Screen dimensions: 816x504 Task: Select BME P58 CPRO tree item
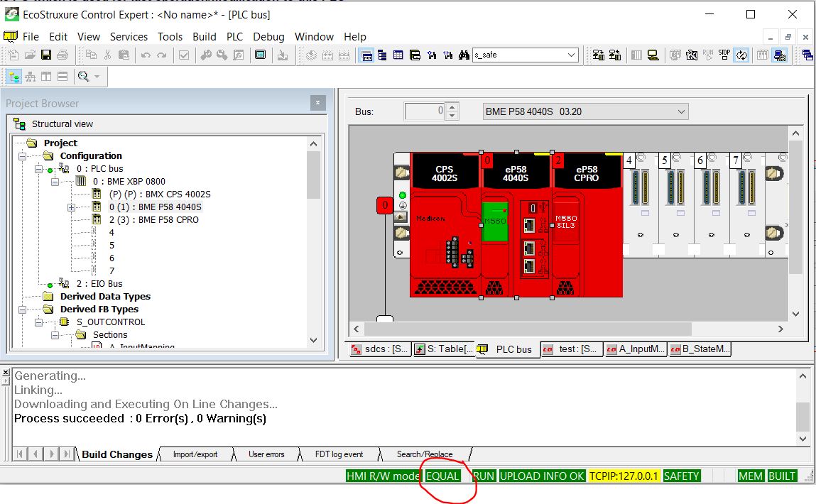(154, 220)
